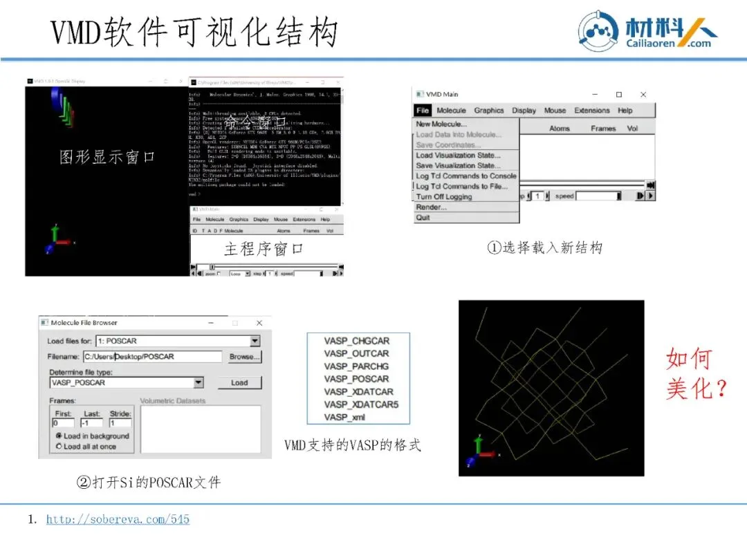Adjust speed slider in small VMD Main window

[x=308, y=274]
